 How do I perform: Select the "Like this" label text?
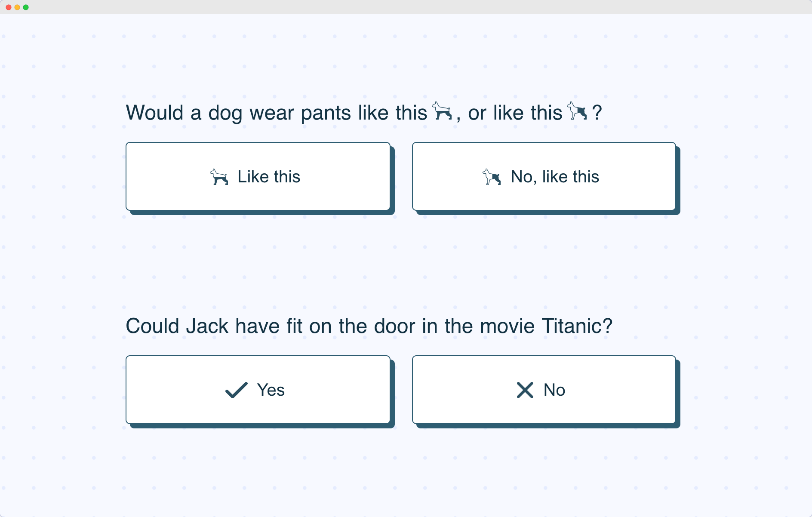[269, 177]
